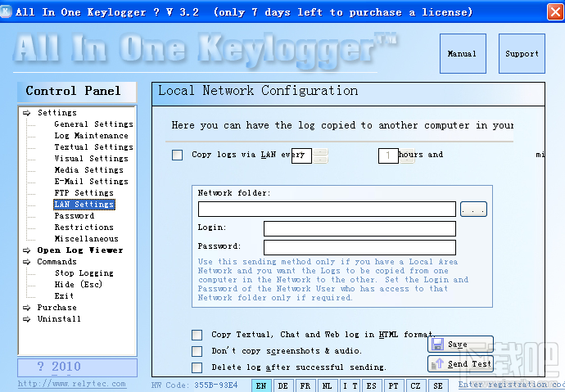Open Miscellaneous settings
This screenshot has height=392, width=565.
click(87, 239)
